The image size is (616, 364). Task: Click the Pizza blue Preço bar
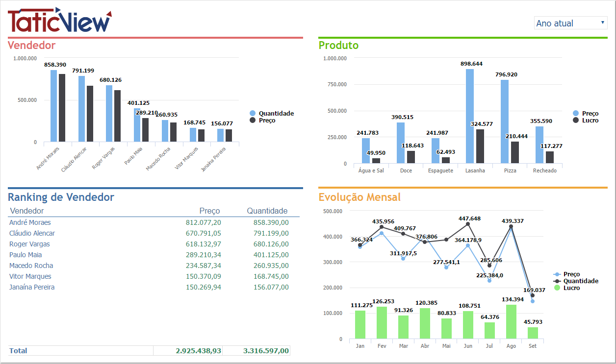pos(505,121)
